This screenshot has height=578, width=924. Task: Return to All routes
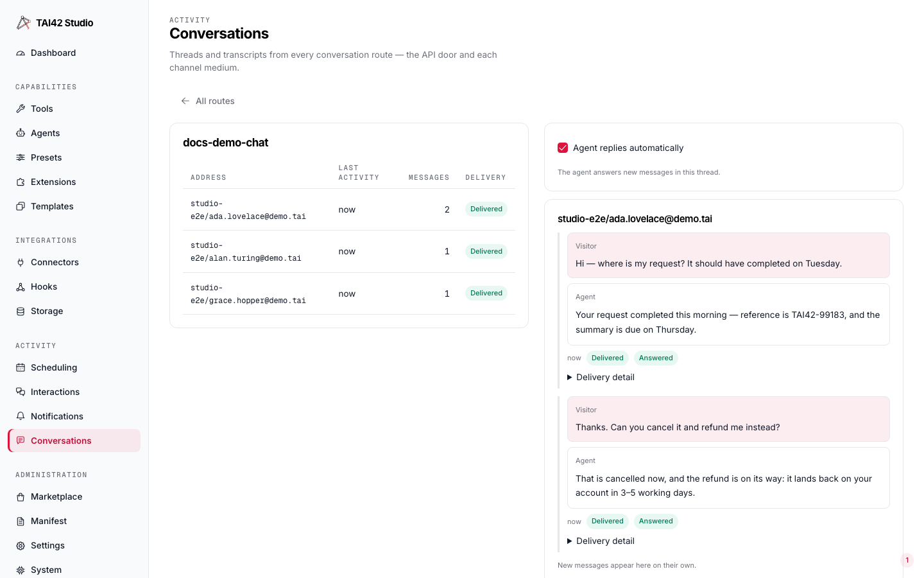pos(208,101)
